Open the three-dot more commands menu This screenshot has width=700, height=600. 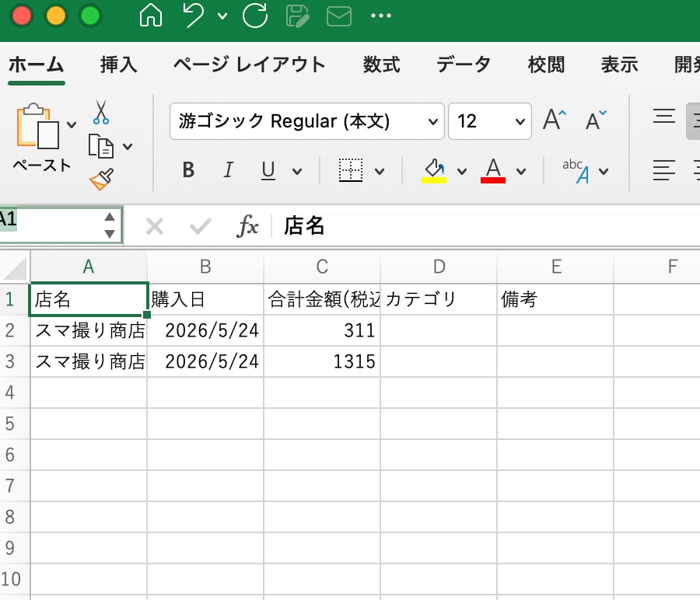click(x=381, y=16)
